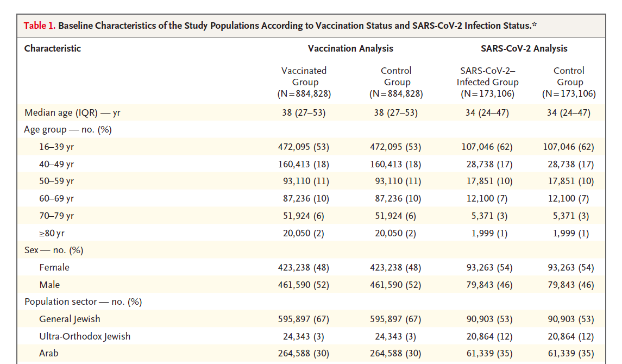Select the 60–69 yr row label

(x=56, y=199)
